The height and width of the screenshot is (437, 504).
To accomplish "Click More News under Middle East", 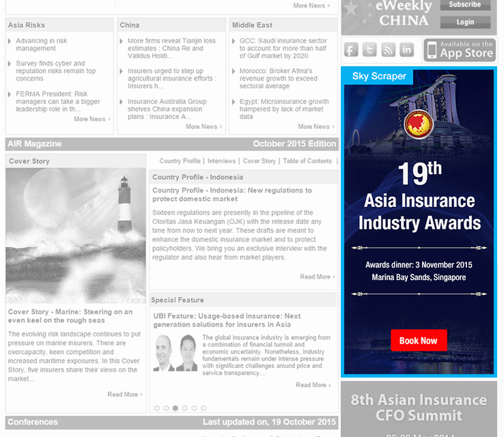I will click(x=316, y=126).
